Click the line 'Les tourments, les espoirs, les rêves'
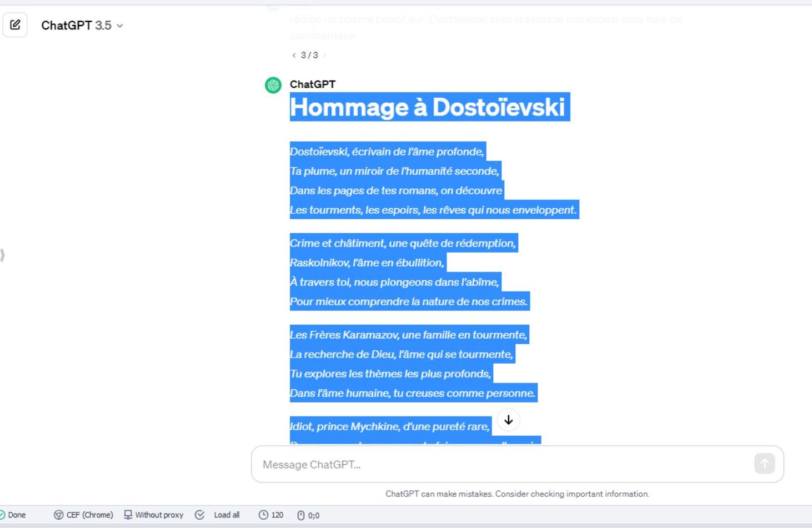This screenshot has width=812, height=528. (x=433, y=210)
